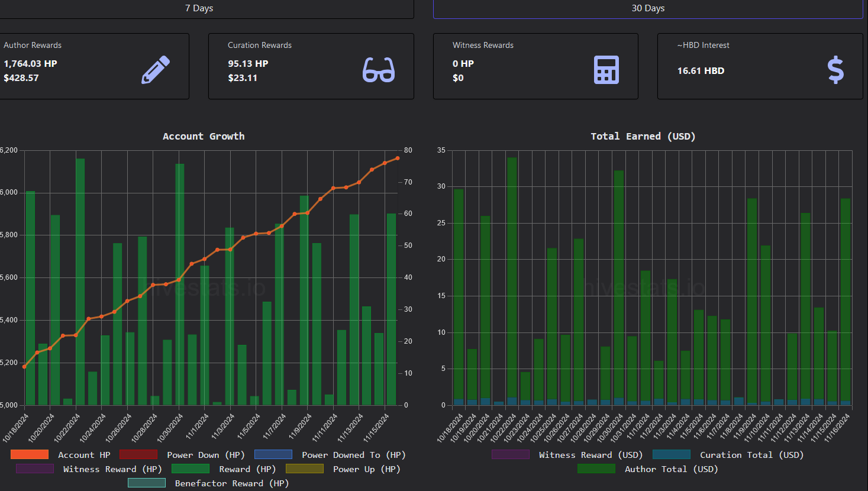
Task: Click the Witness Rewards card heading
Action: 483,45
